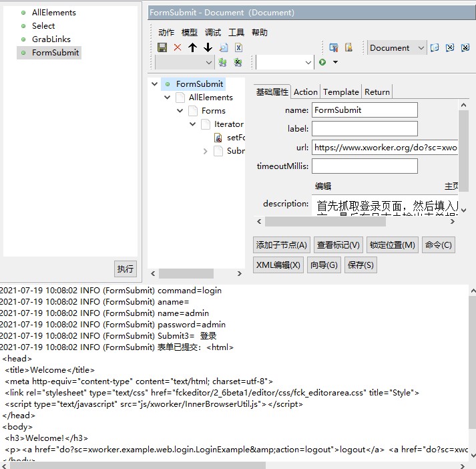Screen dimensions: 476x469
Task: Select the 基础属性 tab
Action: click(272, 92)
